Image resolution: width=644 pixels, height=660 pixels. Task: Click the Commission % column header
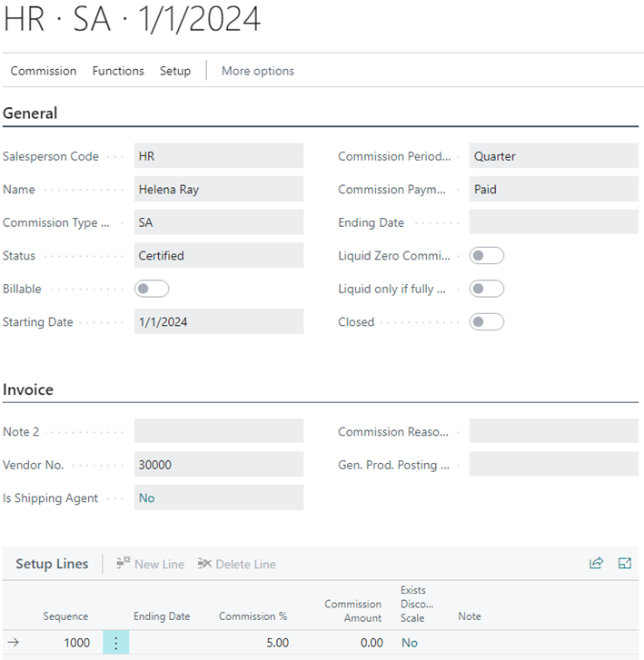(x=253, y=616)
